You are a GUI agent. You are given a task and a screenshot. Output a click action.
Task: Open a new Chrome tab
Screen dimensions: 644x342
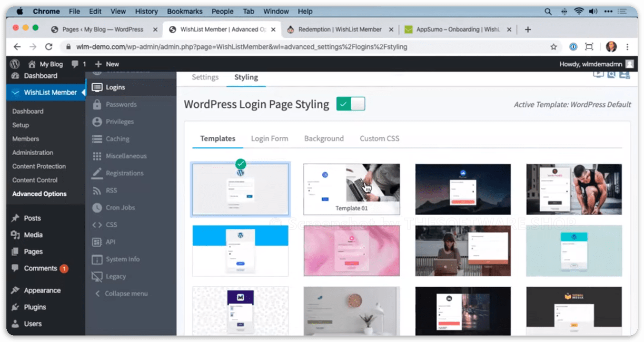(x=528, y=29)
